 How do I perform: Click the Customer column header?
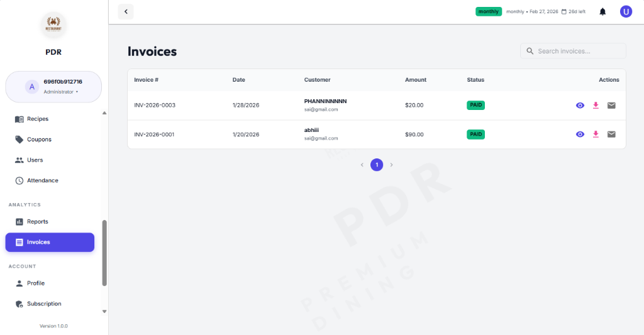(x=317, y=80)
